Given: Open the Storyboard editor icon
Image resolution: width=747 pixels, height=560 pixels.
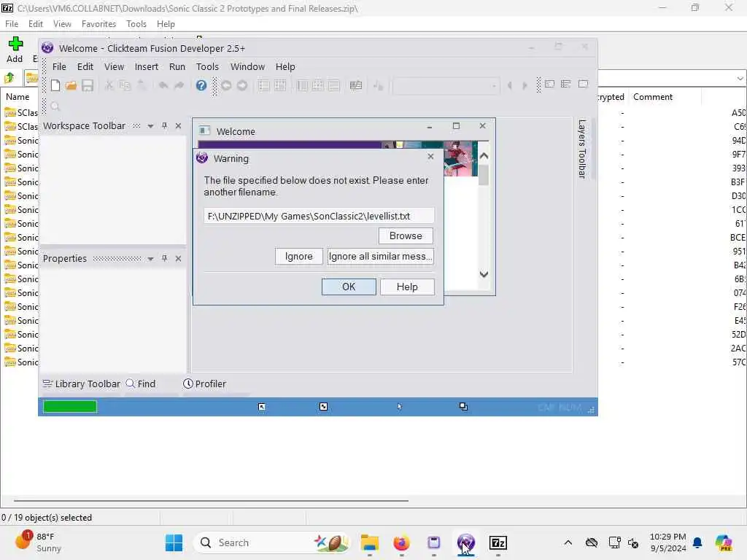Looking at the screenshot, I should point(264,85).
